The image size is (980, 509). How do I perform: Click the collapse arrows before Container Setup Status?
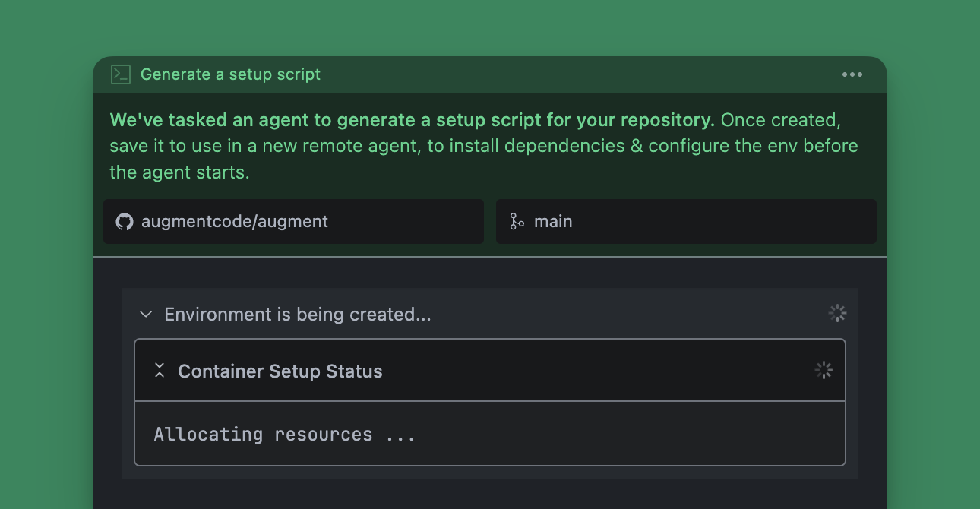(x=160, y=370)
